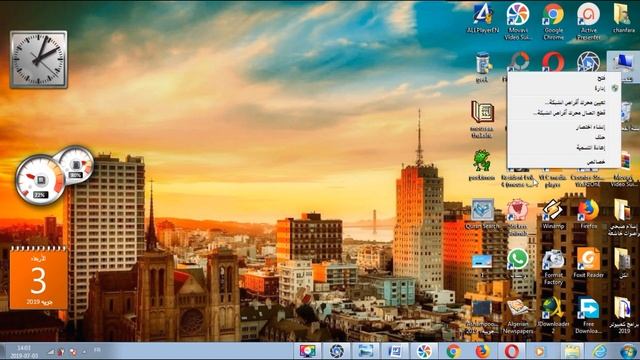Viewport: 640px width, 360px height.
Task: Choose خصائص (Properties) in the context menu
Action: (564, 162)
